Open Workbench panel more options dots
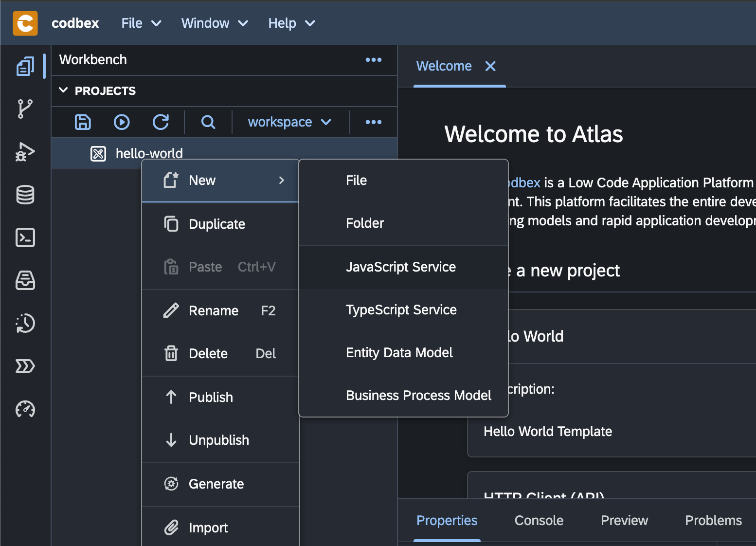This screenshot has height=546, width=756. click(x=374, y=60)
